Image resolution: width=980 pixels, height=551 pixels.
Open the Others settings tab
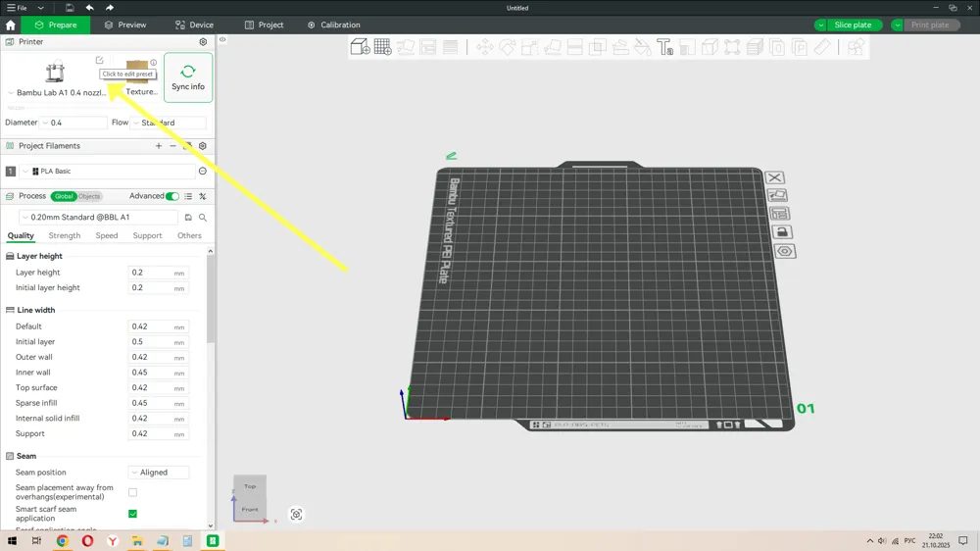point(189,235)
